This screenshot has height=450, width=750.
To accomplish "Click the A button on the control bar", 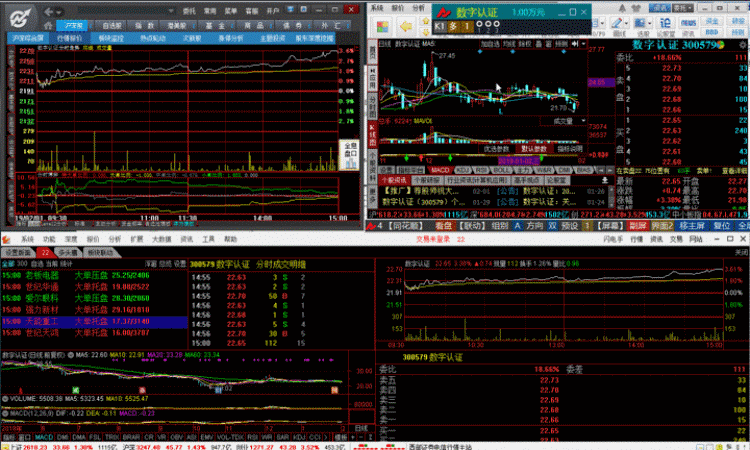I will (518, 226).
